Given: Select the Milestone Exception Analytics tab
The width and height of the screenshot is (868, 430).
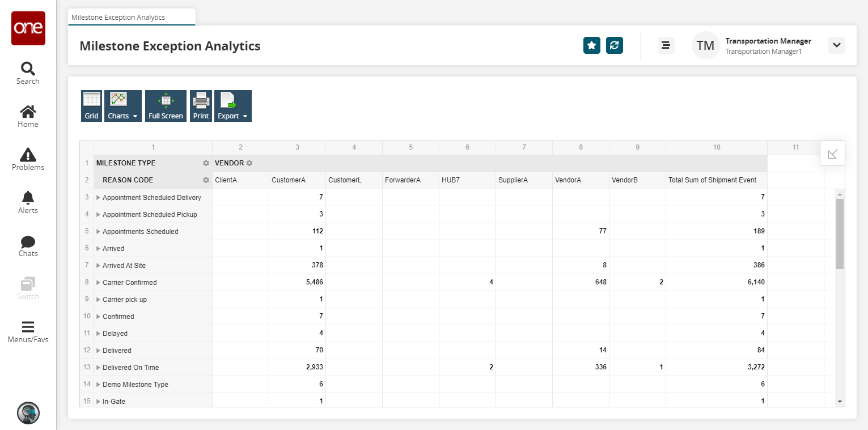Looking at the screenshot, I should pos(118,18).
